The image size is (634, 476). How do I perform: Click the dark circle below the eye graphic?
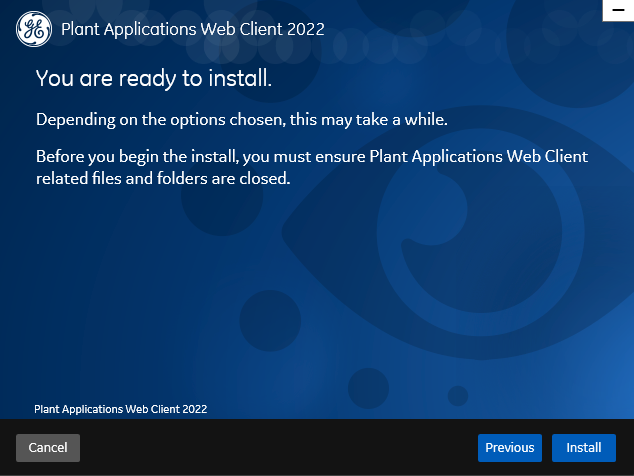(368, 388)
